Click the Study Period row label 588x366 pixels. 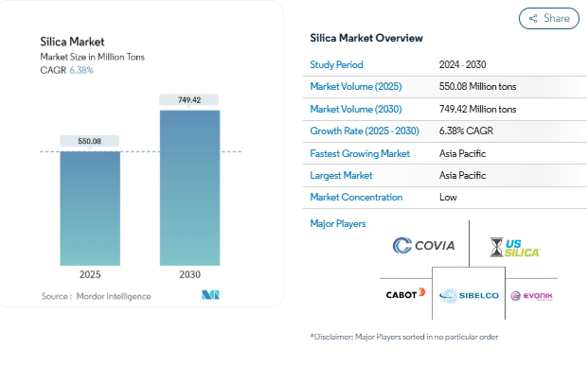coord(336,65)
